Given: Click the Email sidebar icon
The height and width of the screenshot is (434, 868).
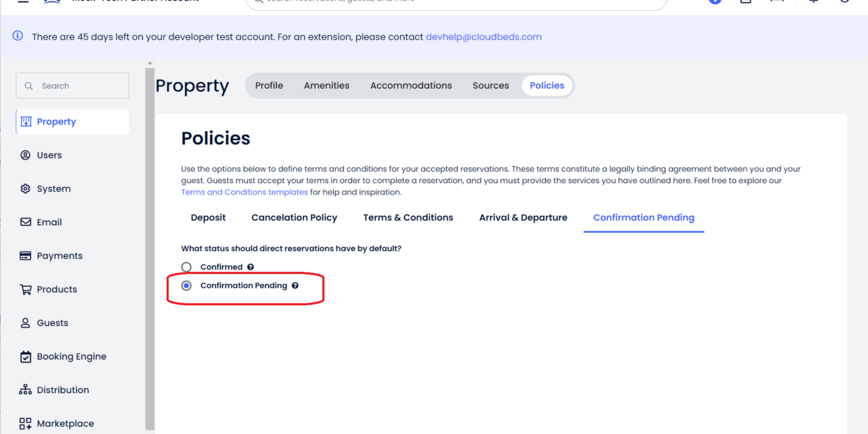Looking at the screenshot, I should tap(26, 222).
